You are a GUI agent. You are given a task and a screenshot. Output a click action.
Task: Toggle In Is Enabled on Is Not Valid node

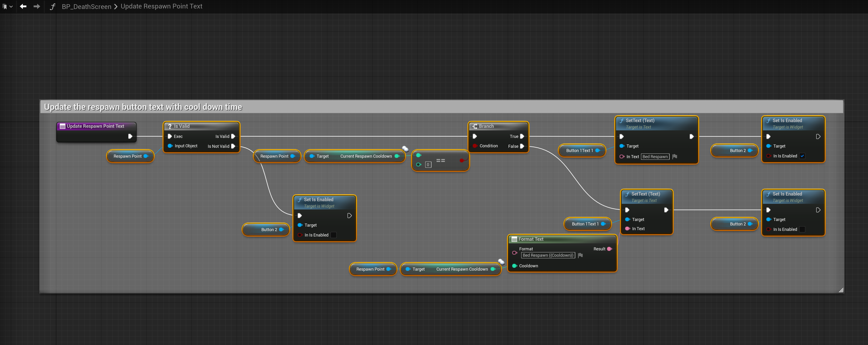click(333, 235)
